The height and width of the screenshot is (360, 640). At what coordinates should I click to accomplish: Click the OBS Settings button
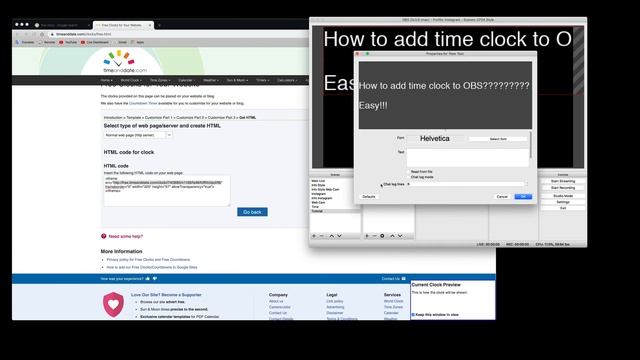click(x=563, y=202)
